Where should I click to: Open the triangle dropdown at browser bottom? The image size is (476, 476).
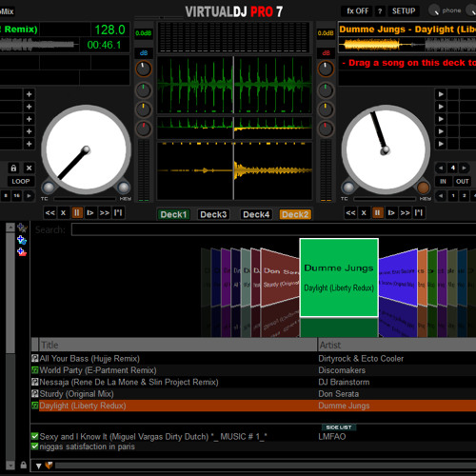[39, 466]
